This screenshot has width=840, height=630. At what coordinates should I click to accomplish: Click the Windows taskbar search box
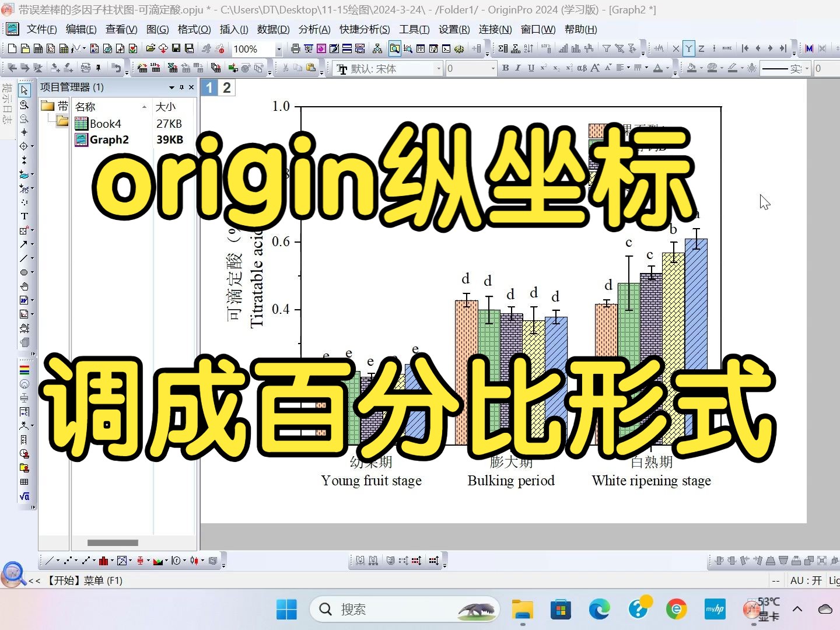point(405,610)
